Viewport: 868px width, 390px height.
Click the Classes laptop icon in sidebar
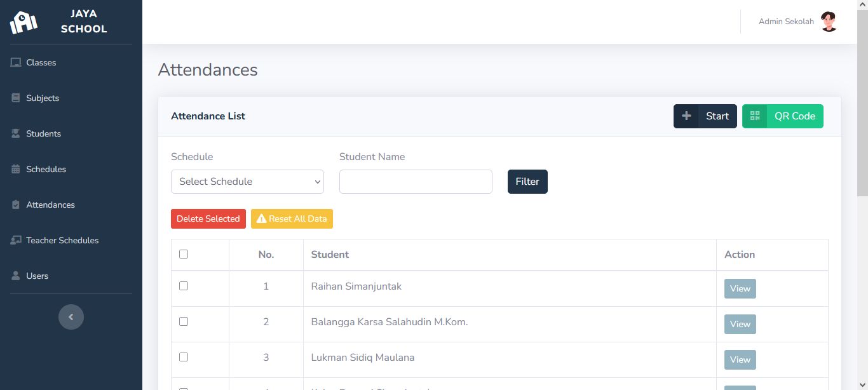(x=16, y=62)
